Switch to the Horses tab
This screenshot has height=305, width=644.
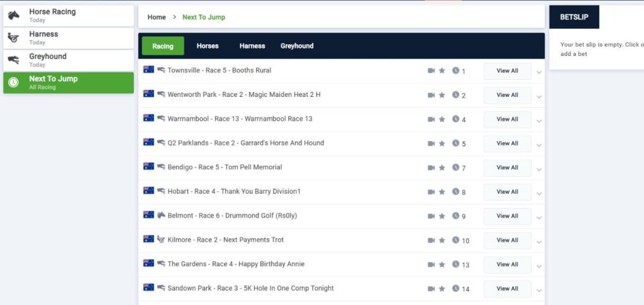(x=208, y=46)
